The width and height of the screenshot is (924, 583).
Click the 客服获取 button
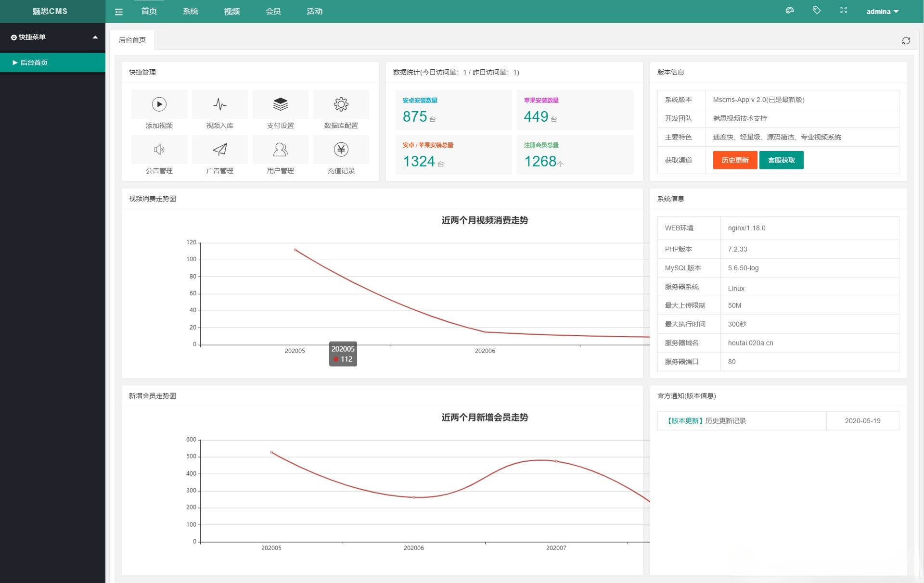(781, 160)
